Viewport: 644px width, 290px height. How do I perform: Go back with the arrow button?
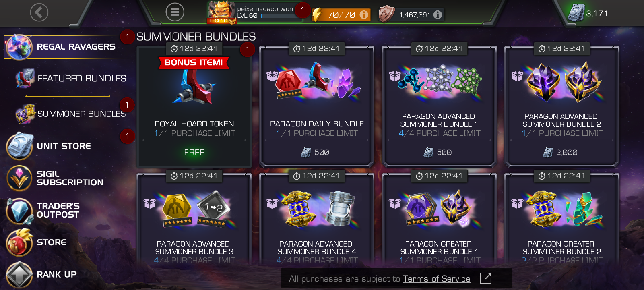click(39, 12)
